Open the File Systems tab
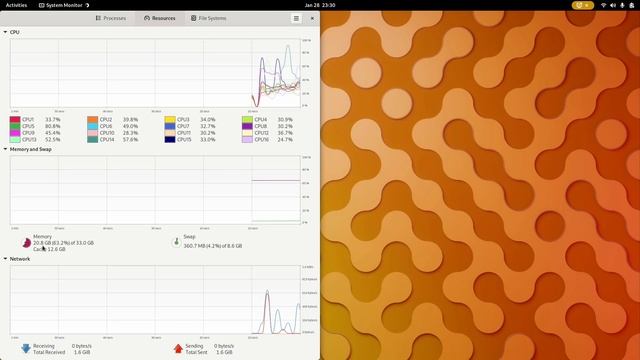Screen dimensions: 640x360 [x=209, y=18]
